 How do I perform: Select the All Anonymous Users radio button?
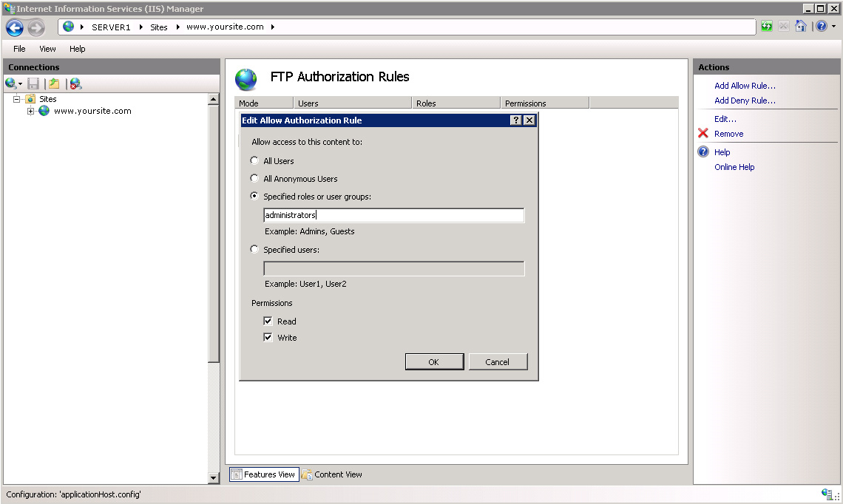(254, 178)
